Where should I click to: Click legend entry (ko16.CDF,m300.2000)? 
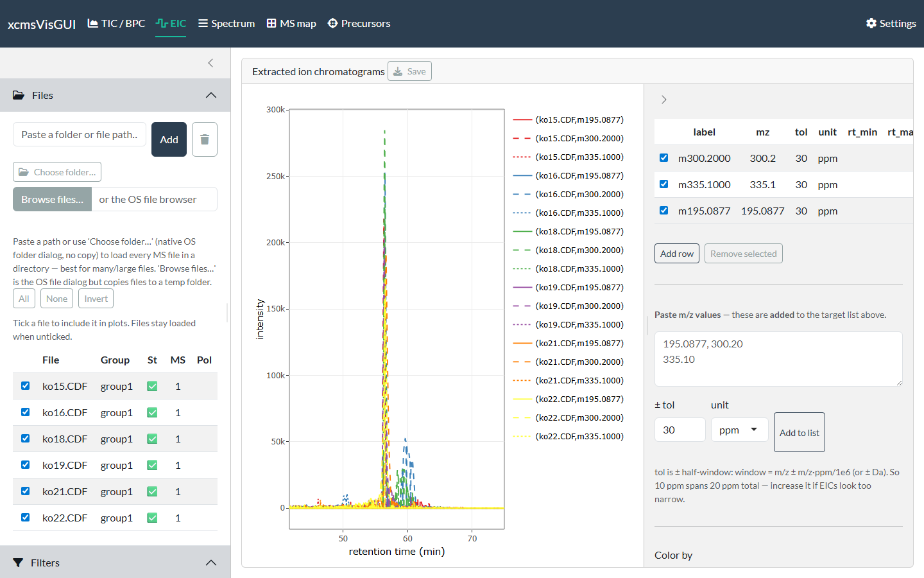click(579, 194)
